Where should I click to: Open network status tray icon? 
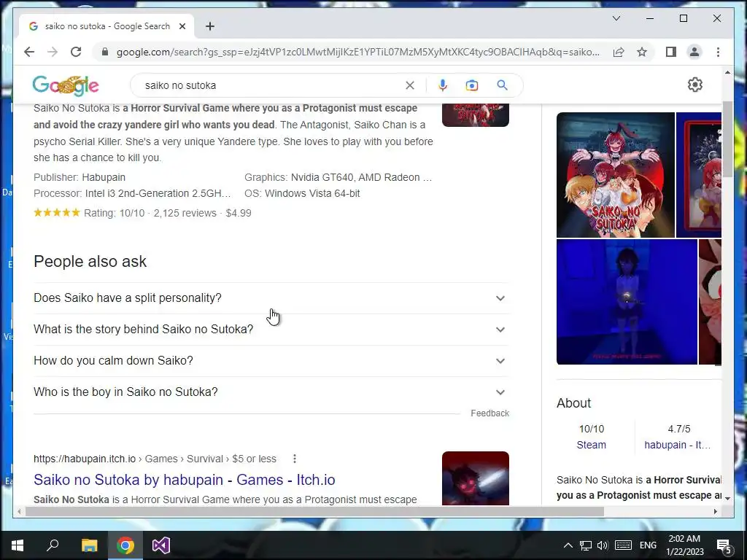(586, 545)
